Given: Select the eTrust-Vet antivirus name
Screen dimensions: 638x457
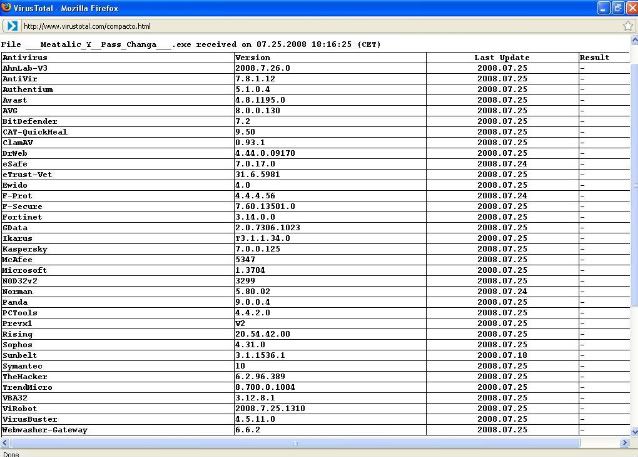Looking at the screenshot, I should coord(27,174).
